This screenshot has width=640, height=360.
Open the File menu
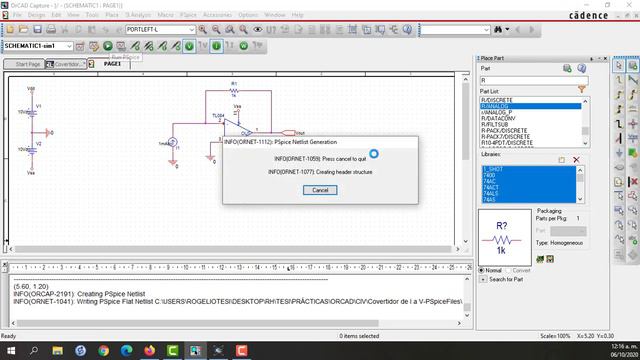click(17, 15)
